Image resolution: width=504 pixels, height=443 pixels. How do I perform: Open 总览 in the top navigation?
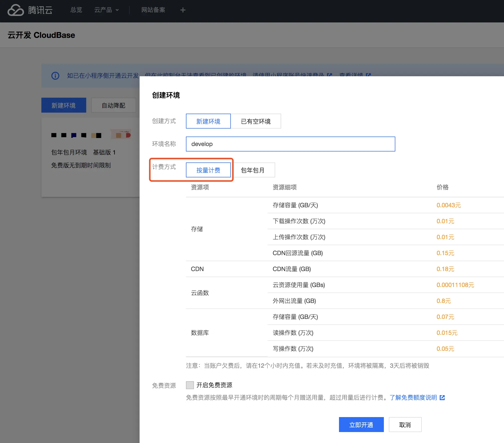[x=76, y=10]
